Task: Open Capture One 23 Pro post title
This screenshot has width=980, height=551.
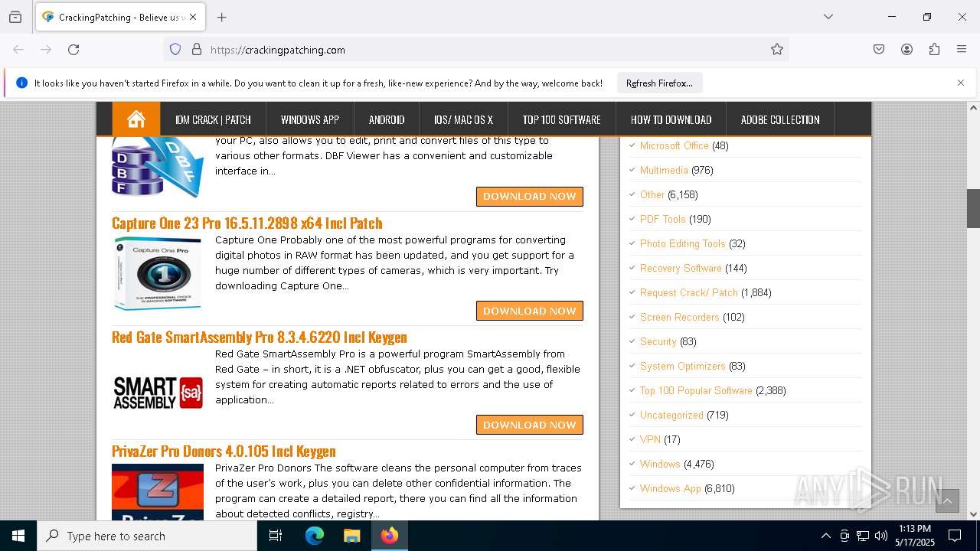Action: [247, 223]
